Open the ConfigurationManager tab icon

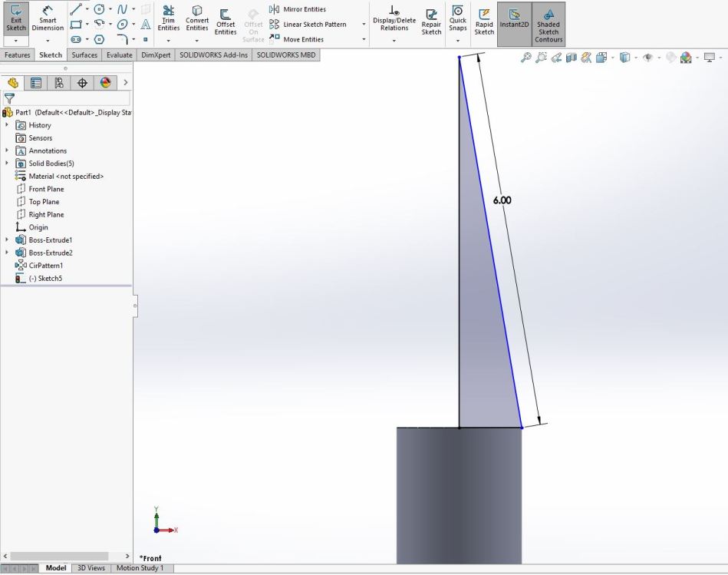click(59, 83)
